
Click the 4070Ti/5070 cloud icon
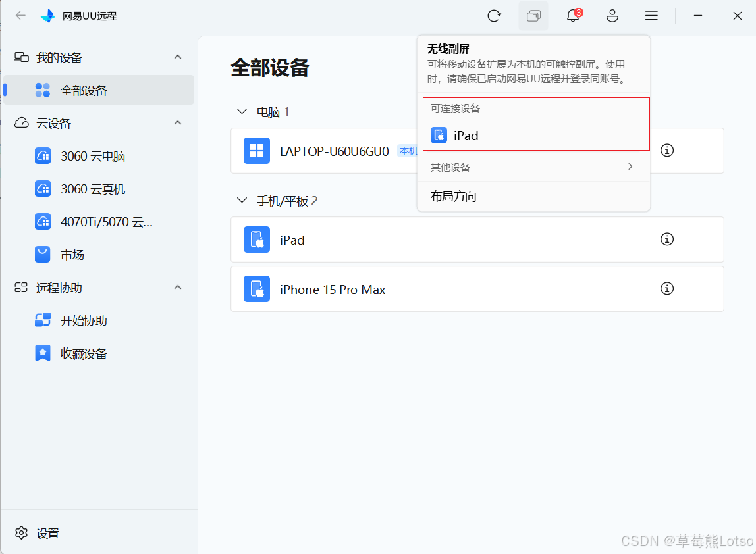[x=43, y=222]
